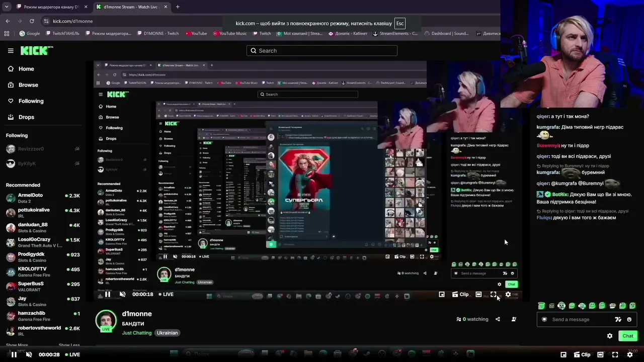Close the main browser's "d1monne Stream" tab
The width and height of the screenshot is (644, 362).
click(x=167, y=7)
